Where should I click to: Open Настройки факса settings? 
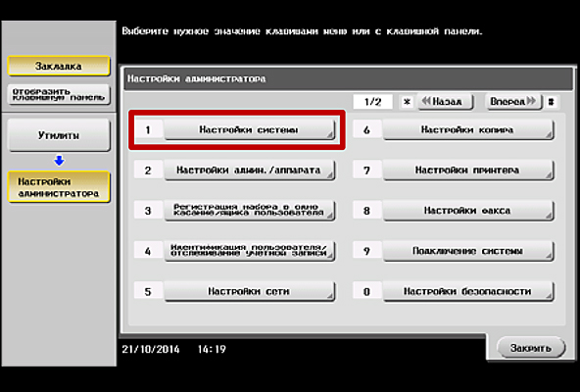tap(468, 211)
